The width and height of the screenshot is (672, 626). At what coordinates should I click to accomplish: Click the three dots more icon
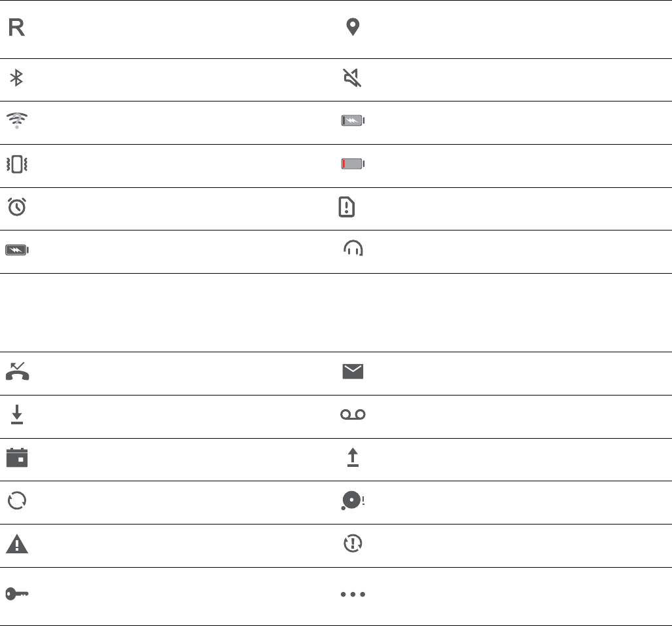353,595
